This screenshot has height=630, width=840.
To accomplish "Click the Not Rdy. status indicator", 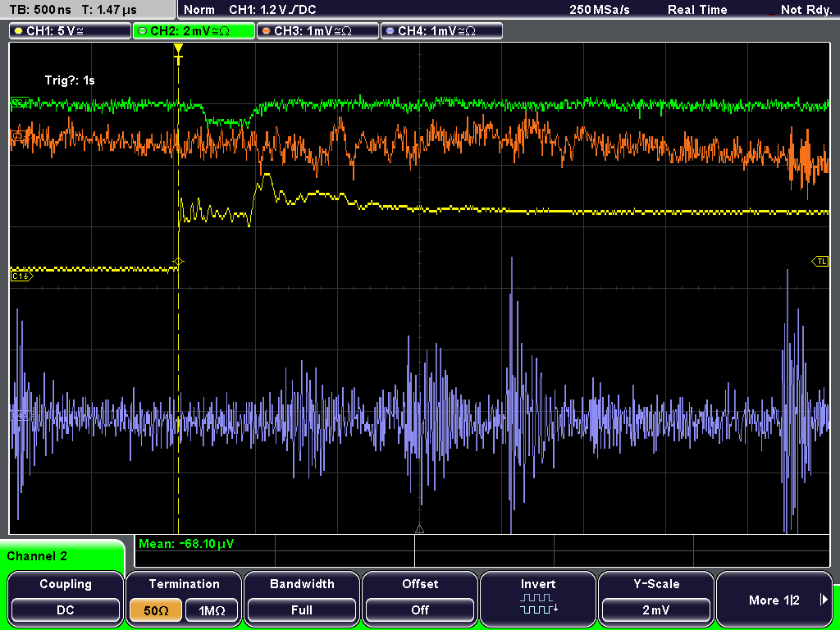I will tap(806, 10).
